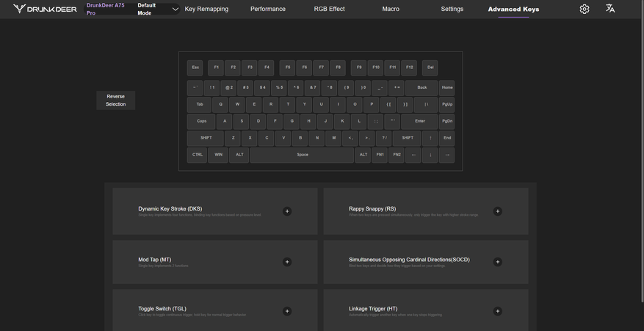Open the settings gear icon
The height and width of the screenshot is (331, 644).
pyautogui.click(x=584, y=9)
